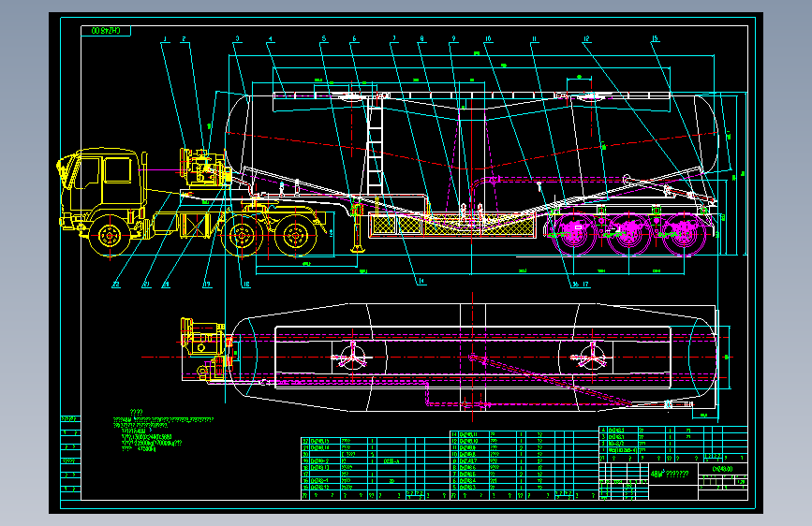Screen dimensions: 812x526
Task: Pick callout number 18
Action: [246, 285]
